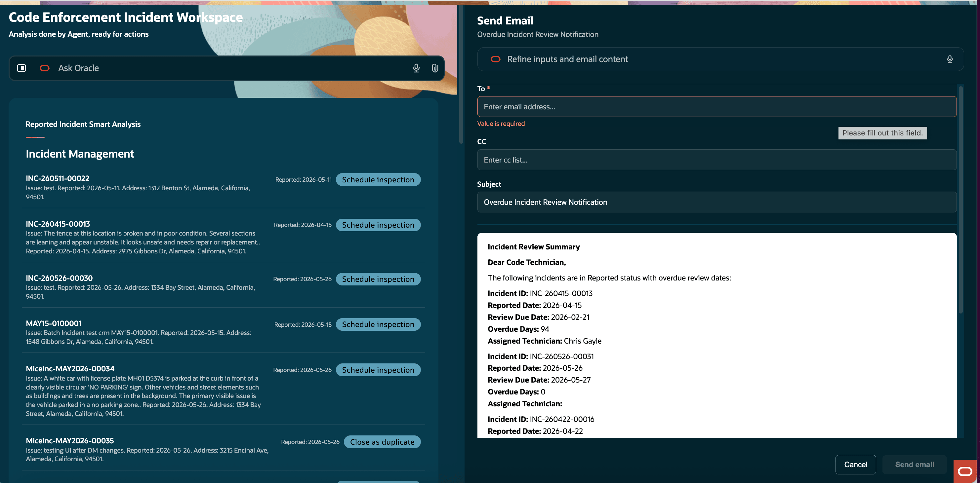Viewport: 980px width, 483px height.
Task: Click 'Incident Review Summary' heading in email body
Action: 533,247
